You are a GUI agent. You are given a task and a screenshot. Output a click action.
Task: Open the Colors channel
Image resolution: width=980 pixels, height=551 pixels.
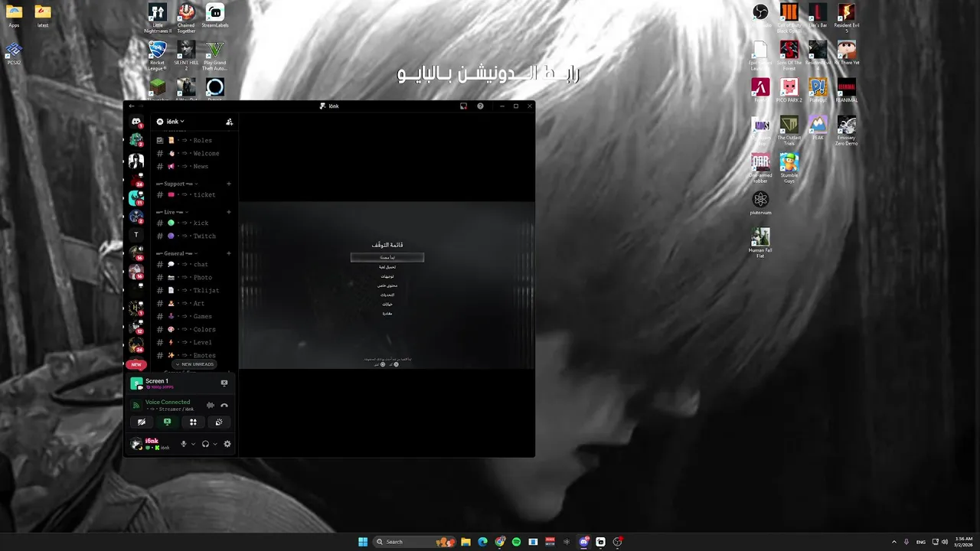tap(194, 329)
